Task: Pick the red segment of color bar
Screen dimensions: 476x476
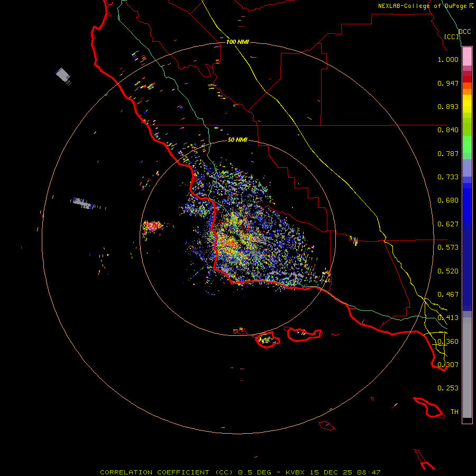Action: click(x=467, y=79)
